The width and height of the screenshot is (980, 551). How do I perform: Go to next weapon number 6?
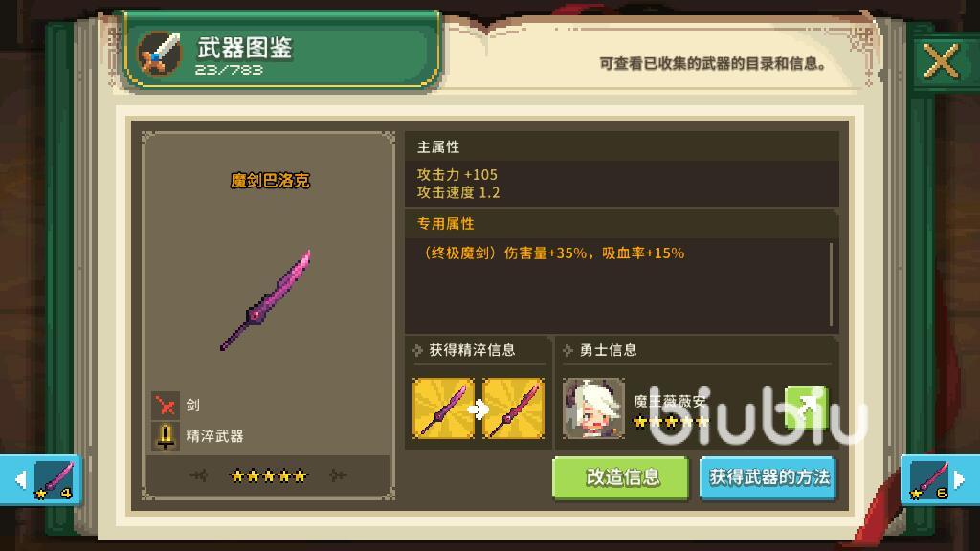click(940, 480)
